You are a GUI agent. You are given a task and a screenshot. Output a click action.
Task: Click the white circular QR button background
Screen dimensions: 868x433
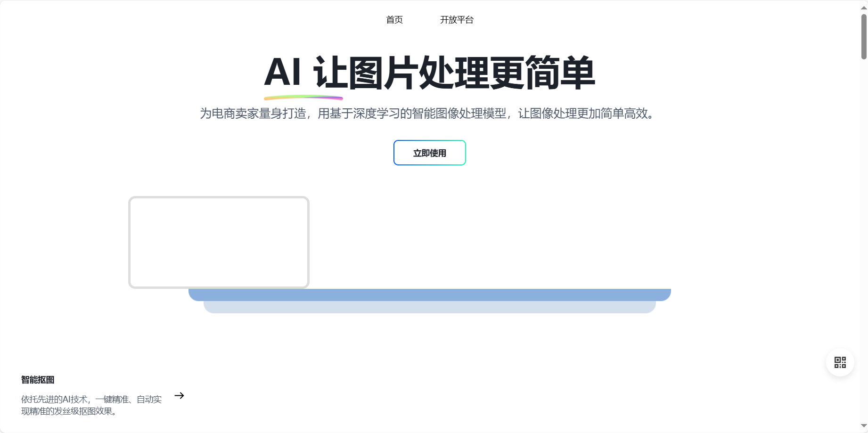point(840,362)
